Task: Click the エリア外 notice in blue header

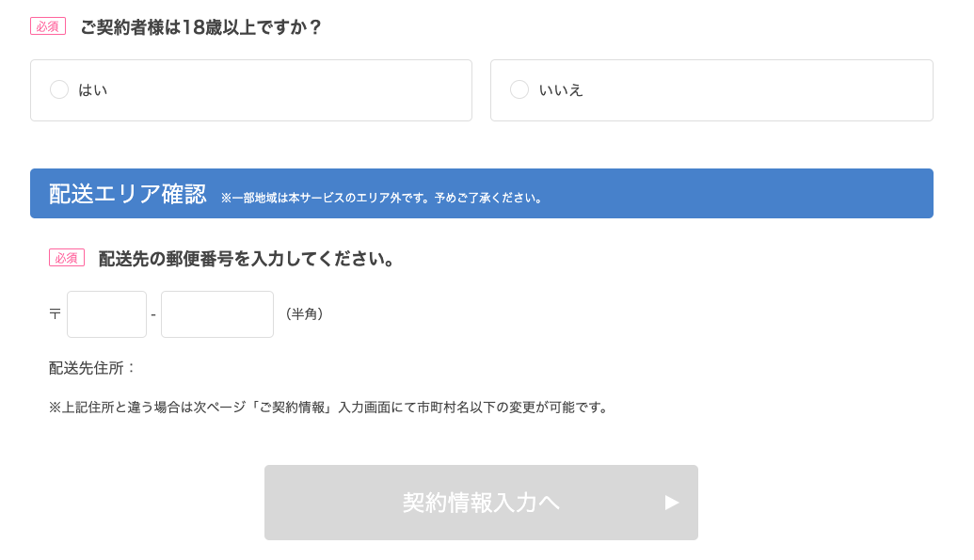Action: click(x=381, y=199)
